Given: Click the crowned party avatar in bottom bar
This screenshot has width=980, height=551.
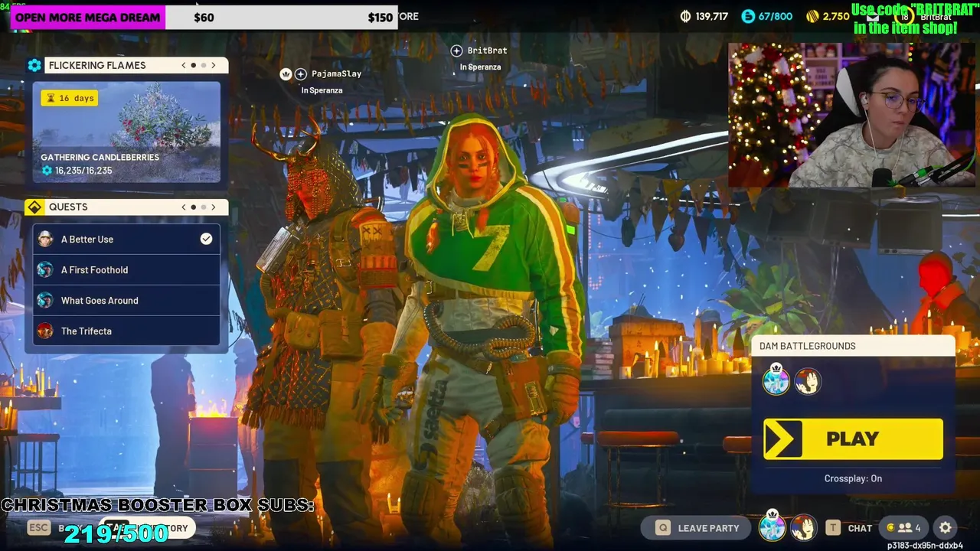Looking at the screenshot, I should pos(772,527).
